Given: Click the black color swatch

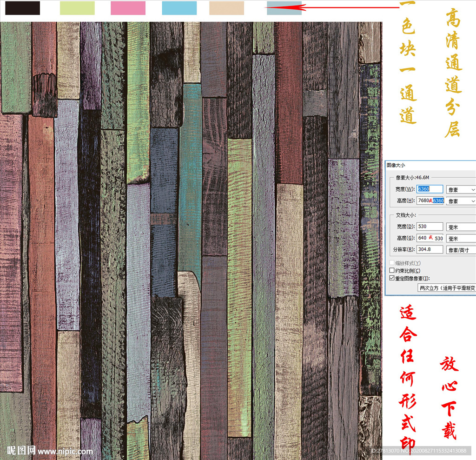Looking at the screenshot, I should click(x=22, y=8).
